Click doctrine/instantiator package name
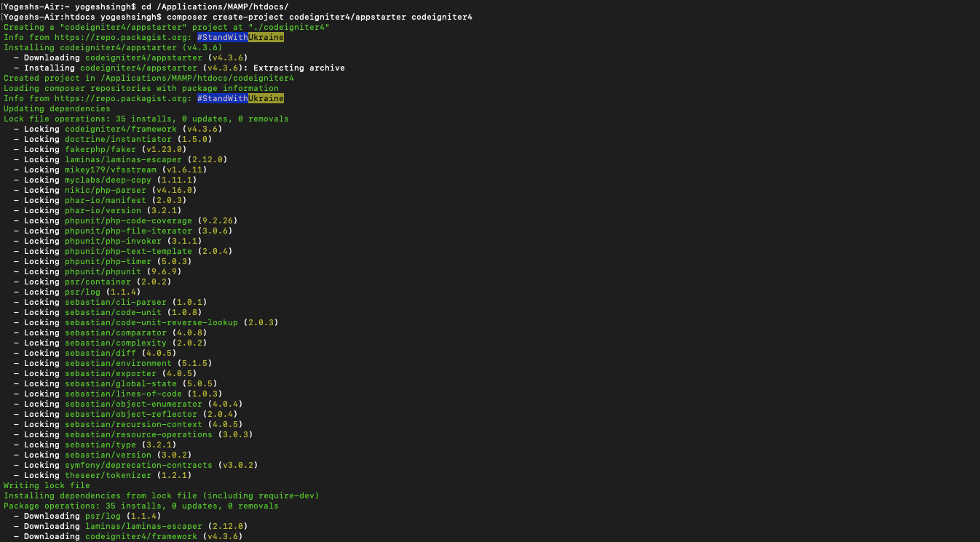The width and height of the screenshot is (980, 542). click(x=119, y=139)
